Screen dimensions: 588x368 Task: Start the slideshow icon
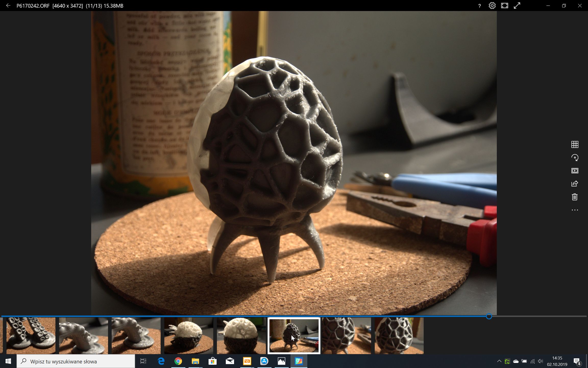click(x=575, y=171)
